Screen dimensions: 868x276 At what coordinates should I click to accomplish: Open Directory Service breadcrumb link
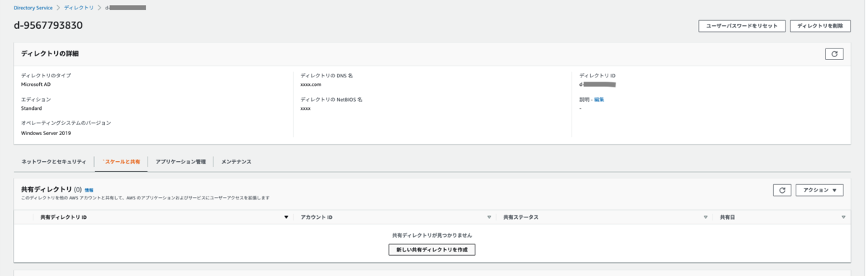click(33, 8)
